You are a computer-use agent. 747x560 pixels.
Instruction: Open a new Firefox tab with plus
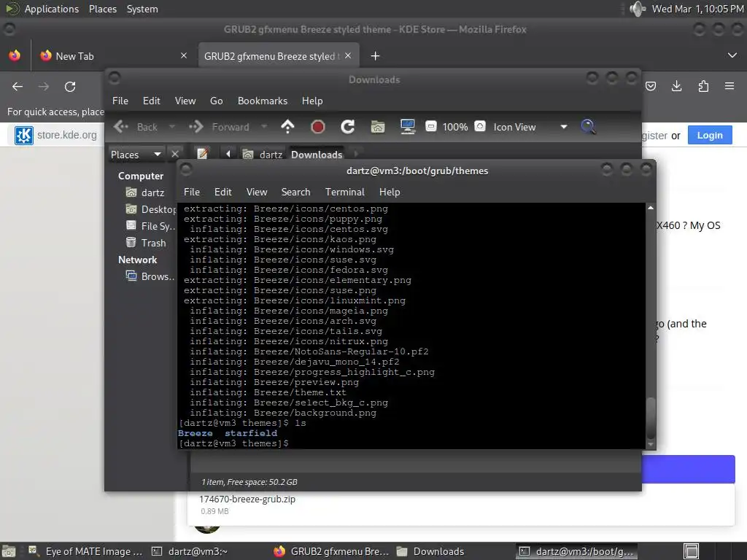[x=376, y=56]
